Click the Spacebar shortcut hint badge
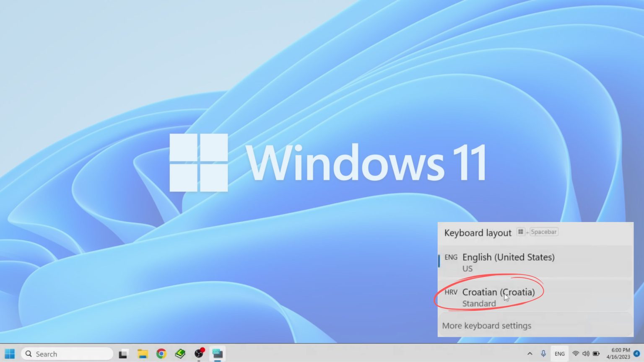 [544, 232]
